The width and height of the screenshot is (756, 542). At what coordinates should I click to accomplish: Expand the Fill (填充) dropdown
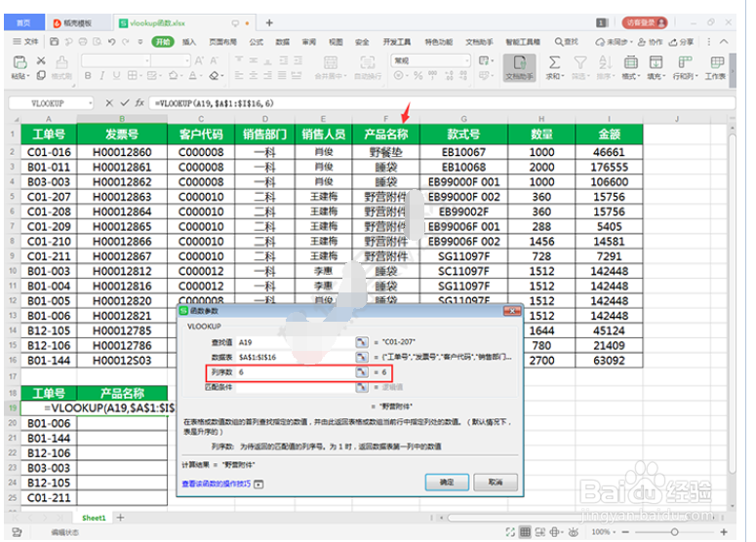point(656,76)
